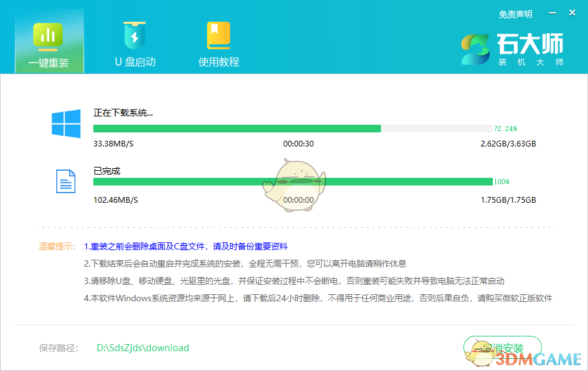The height and width of the screenshot is (371, 588).
Task: Click the document icon next to the completed bar
Action: click(66, 182)
